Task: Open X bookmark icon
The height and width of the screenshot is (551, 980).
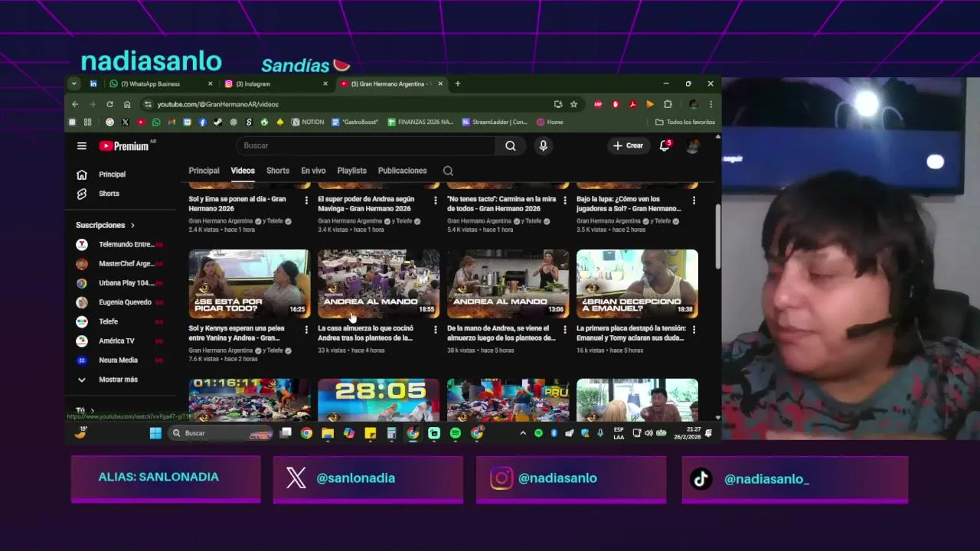Action: (125, 122)
